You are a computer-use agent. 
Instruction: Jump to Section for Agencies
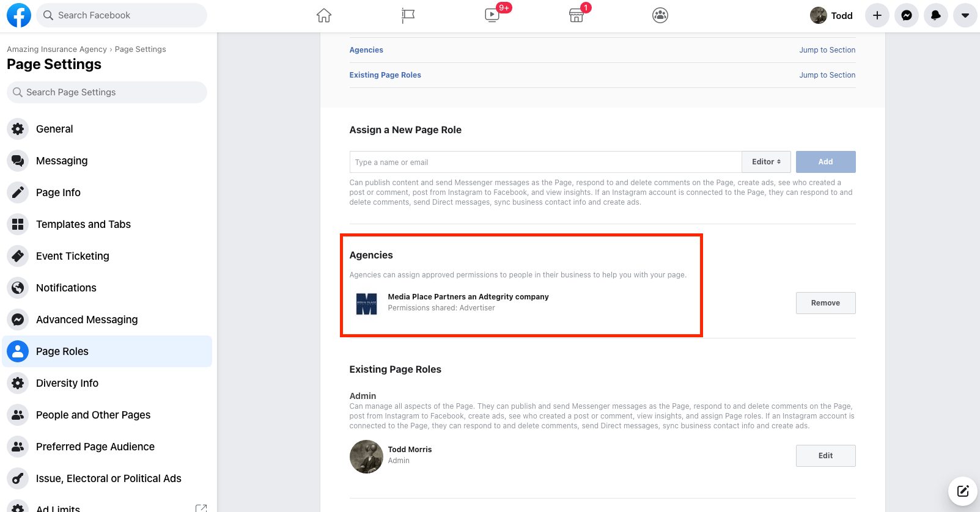tap(827, 50)
